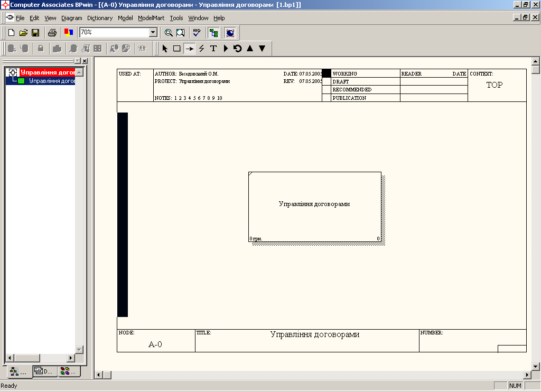Select the Precedence Arrow tool

tap(189, 49)
